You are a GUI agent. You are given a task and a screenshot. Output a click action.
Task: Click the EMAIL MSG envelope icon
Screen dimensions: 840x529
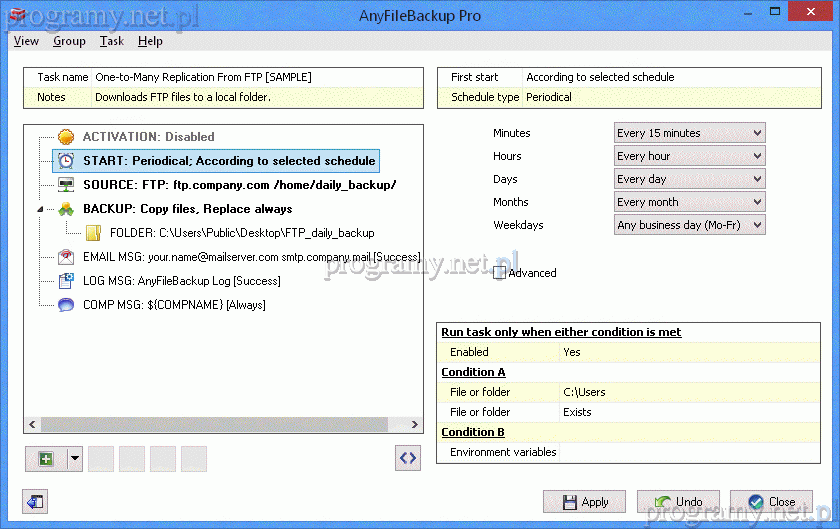66,257
